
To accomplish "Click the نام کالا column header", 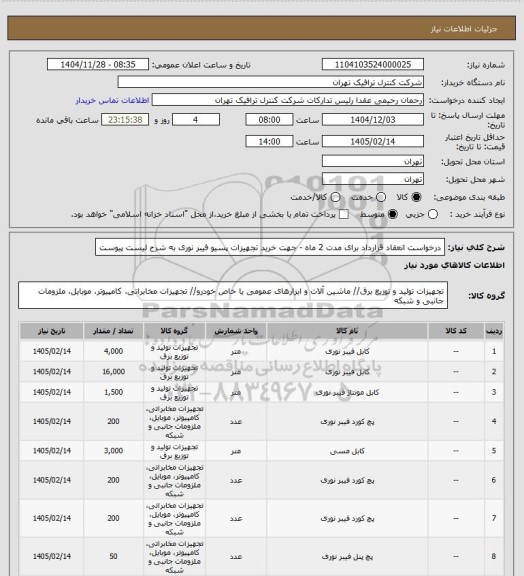I will (347, 331).
